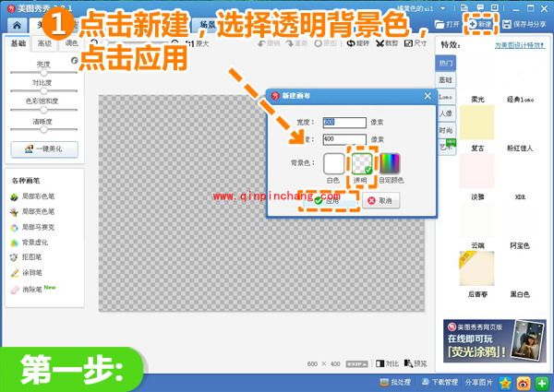Open an image with 打开
Viewport: 554px width, 392px height.
447,24
